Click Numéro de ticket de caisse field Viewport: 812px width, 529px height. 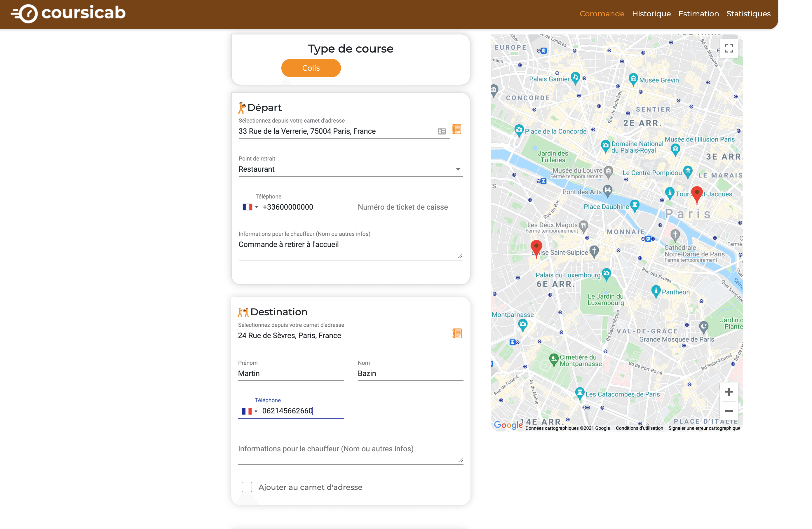tap(410, 207)
